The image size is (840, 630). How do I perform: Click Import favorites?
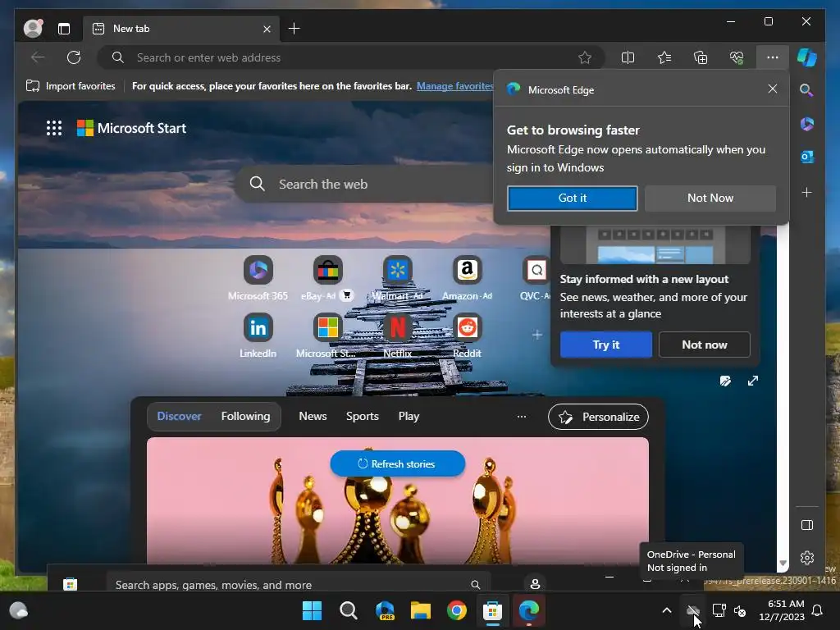point(71,85)
